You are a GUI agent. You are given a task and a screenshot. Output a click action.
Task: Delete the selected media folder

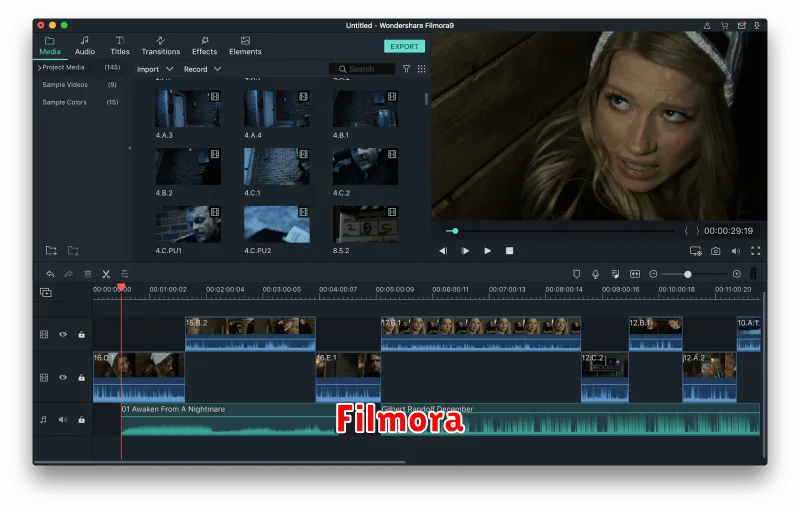[x=73, y=250]
